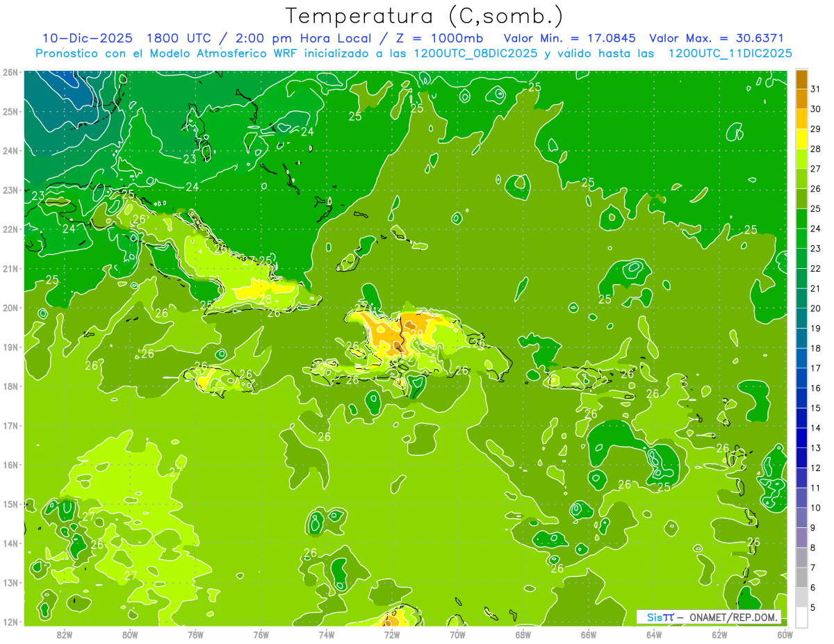Click the "Temperatura (C,somb.)" chart title

(x=425, y=16)
